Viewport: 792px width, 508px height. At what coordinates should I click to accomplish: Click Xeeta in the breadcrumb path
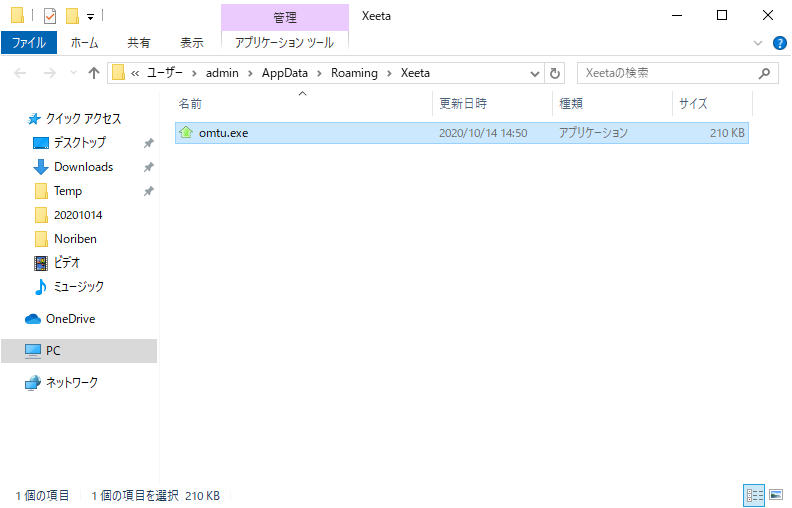click(415, 73)
